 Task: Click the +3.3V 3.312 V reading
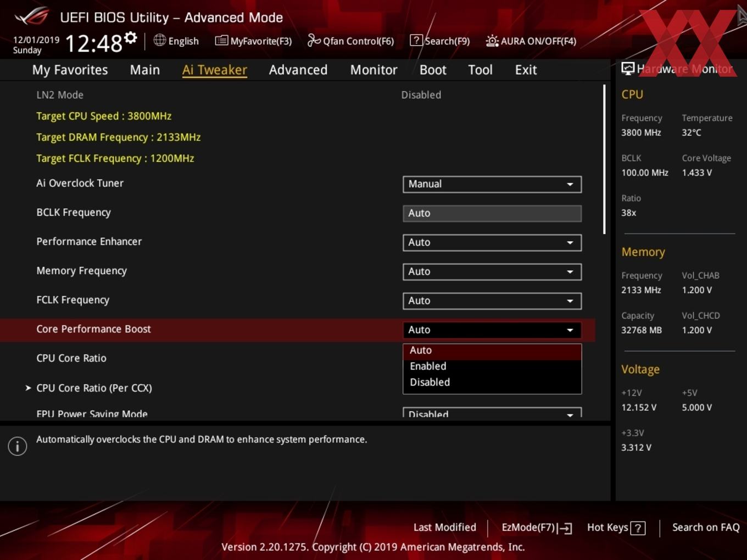click(636, 447)
